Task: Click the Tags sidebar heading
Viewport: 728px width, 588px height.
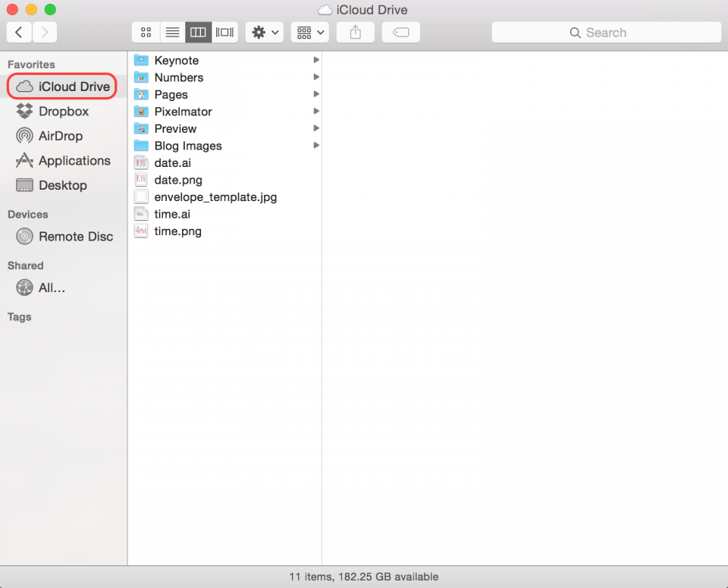Action: tap(20, 316)
